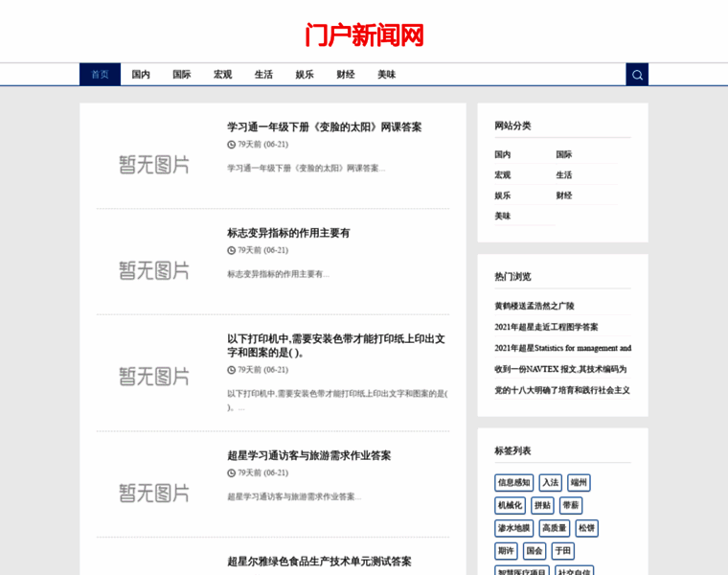Open hot post 党的十八大明确了培育和践行
Image resolution: width=728 pixels, height=575 pixels.
pos(562,390)
